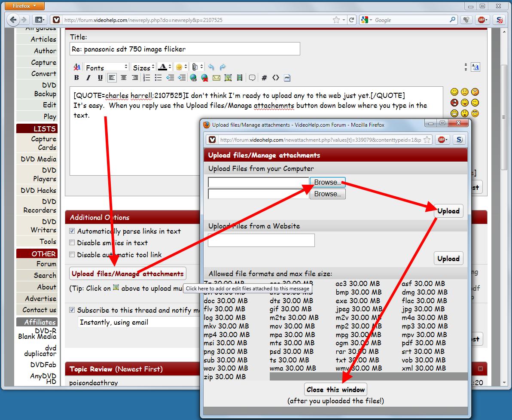Toggle Automatically parse links in text

pyautogui.click(x=72, y=231)
